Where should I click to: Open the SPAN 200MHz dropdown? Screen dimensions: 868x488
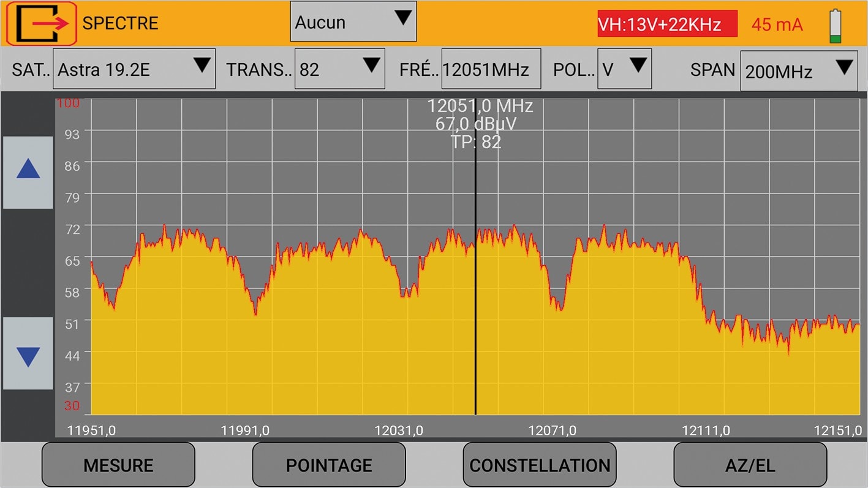(x=798, y=71)
